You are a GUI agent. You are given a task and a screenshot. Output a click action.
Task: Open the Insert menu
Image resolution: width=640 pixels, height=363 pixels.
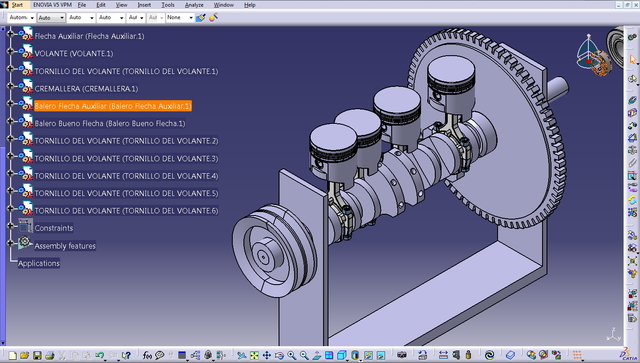click(x=144, y=5)
